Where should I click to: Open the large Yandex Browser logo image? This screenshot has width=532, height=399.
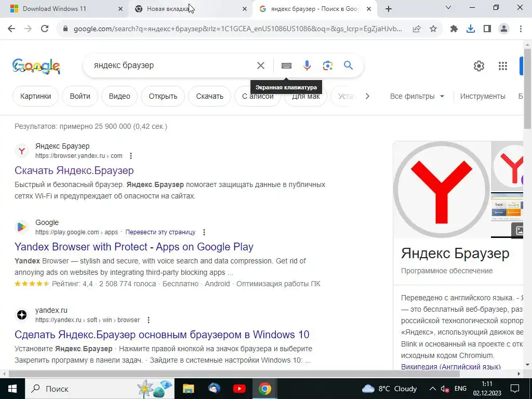(x=442, y=190)
